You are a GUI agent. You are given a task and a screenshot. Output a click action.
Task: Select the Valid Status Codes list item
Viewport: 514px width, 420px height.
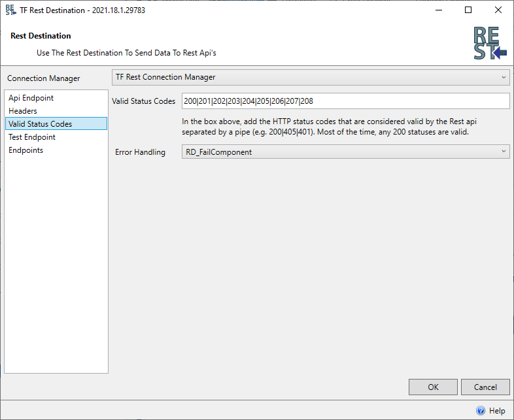pyautogui.click(x=41, y=124)
